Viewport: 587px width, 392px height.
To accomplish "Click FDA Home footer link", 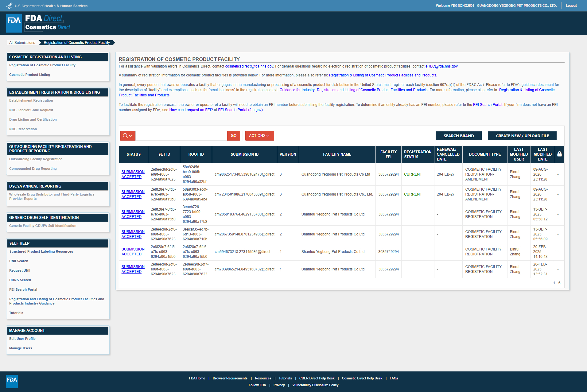I will (197, 378).
